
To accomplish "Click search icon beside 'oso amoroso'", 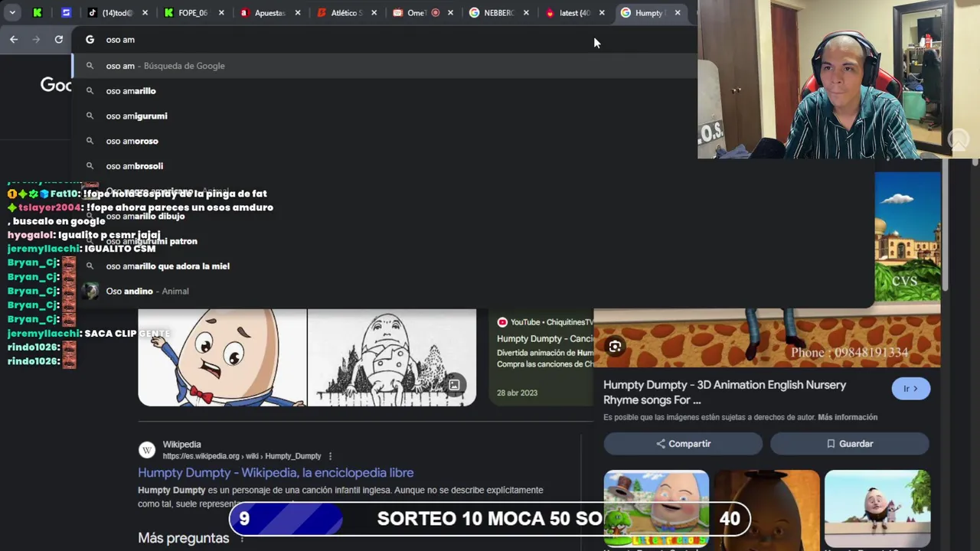I will (90, 141).
